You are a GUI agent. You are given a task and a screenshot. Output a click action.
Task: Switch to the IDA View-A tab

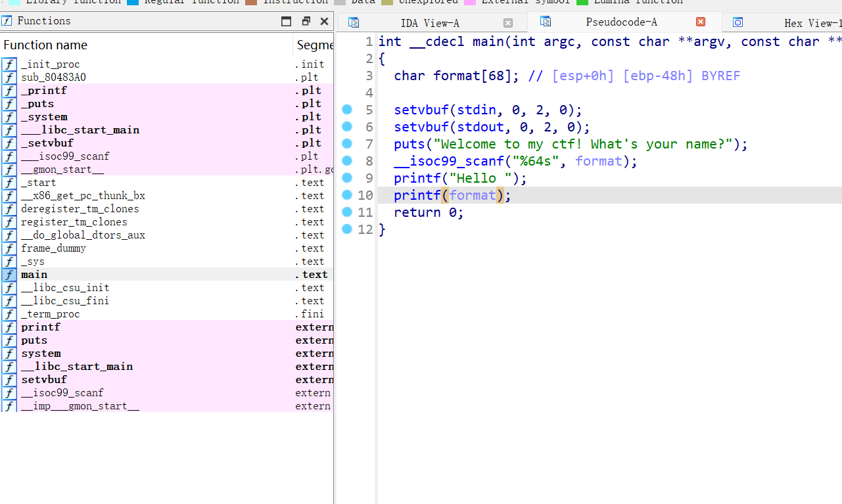point(430,23)
